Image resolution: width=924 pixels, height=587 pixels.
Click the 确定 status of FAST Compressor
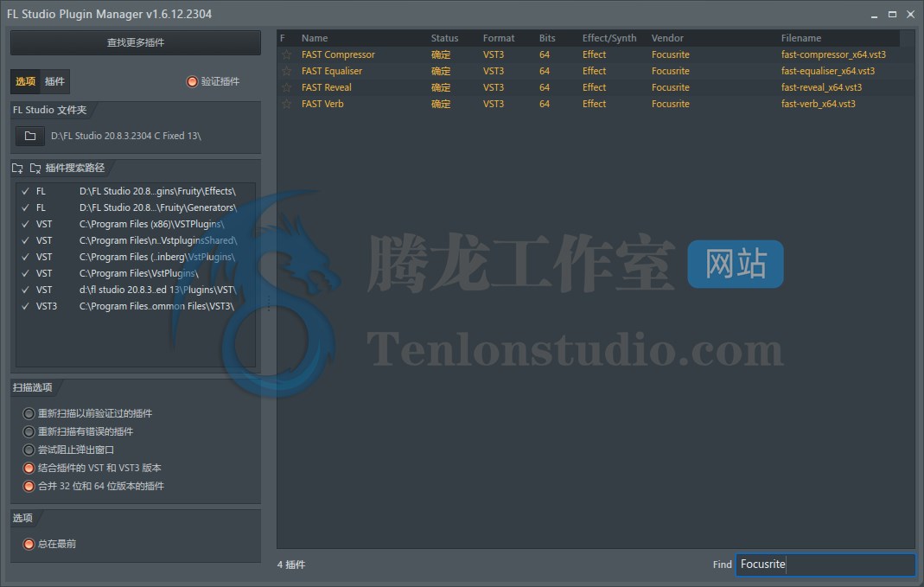click(x=440, y=54)
